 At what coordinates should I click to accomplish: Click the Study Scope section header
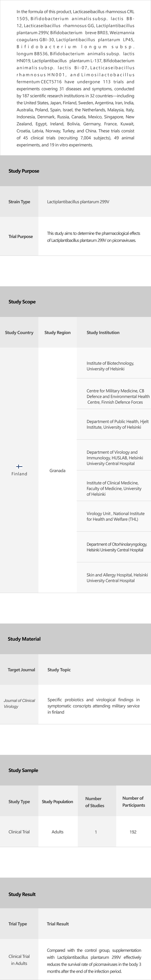(22, 302)
